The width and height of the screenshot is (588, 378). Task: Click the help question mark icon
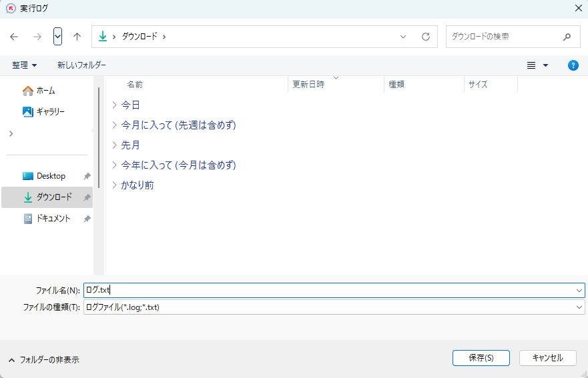pyautogui.click(x=573, y=65)
